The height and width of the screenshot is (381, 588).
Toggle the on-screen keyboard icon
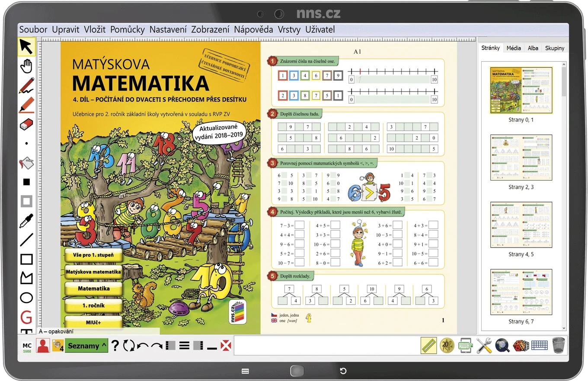point(466,346)
